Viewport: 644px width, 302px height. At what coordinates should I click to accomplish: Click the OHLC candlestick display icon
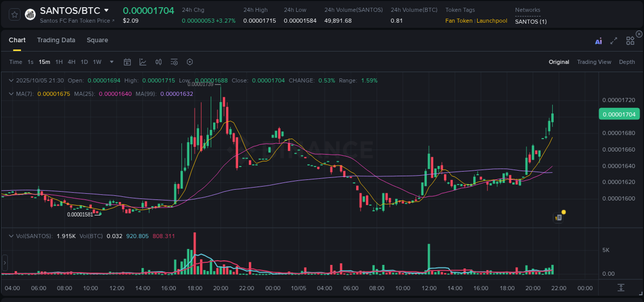(158, 62)
